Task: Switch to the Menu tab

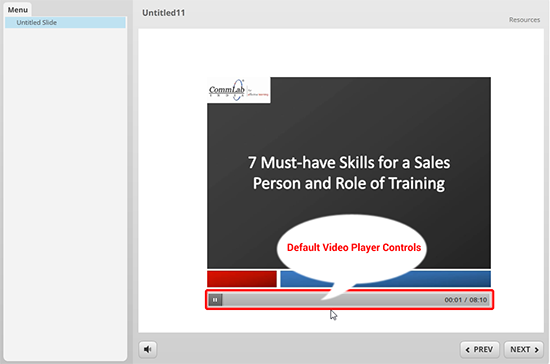Action: [18, 10]
